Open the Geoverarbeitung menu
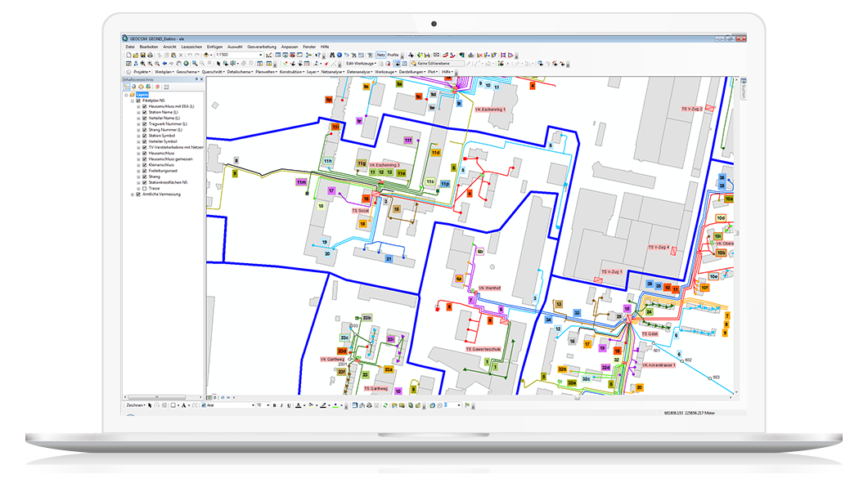This screenshot has height=492, width=868. click(262, 47)
